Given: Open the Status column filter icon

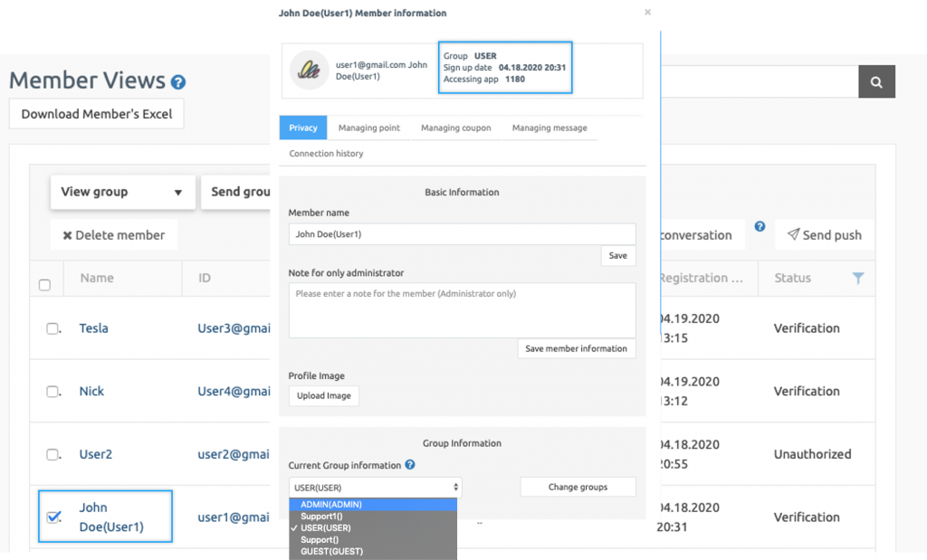Looking at the screenshot, I should [x=856, y=279].
